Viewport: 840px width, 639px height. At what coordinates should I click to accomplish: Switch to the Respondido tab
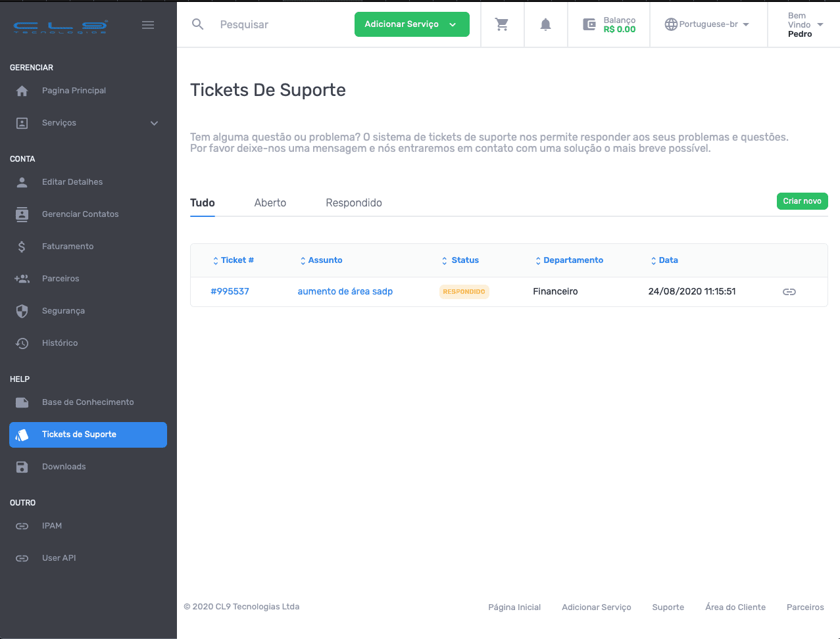[x=353, y=202]
